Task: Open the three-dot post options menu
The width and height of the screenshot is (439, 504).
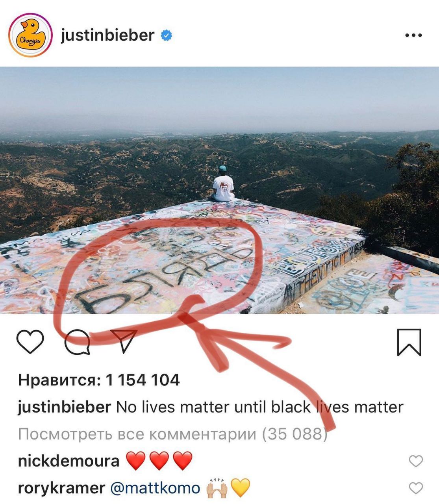Action: pos(413,35)
